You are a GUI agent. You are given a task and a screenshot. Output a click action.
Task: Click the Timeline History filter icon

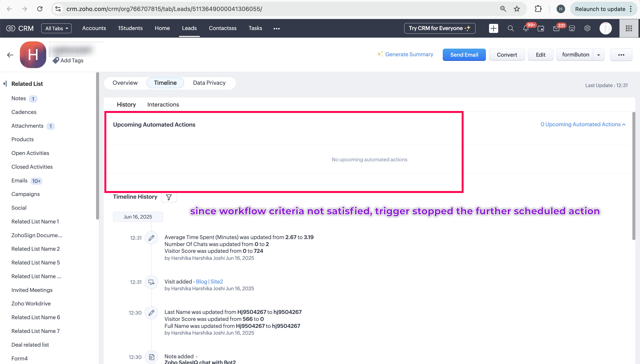tap(169, 197)
